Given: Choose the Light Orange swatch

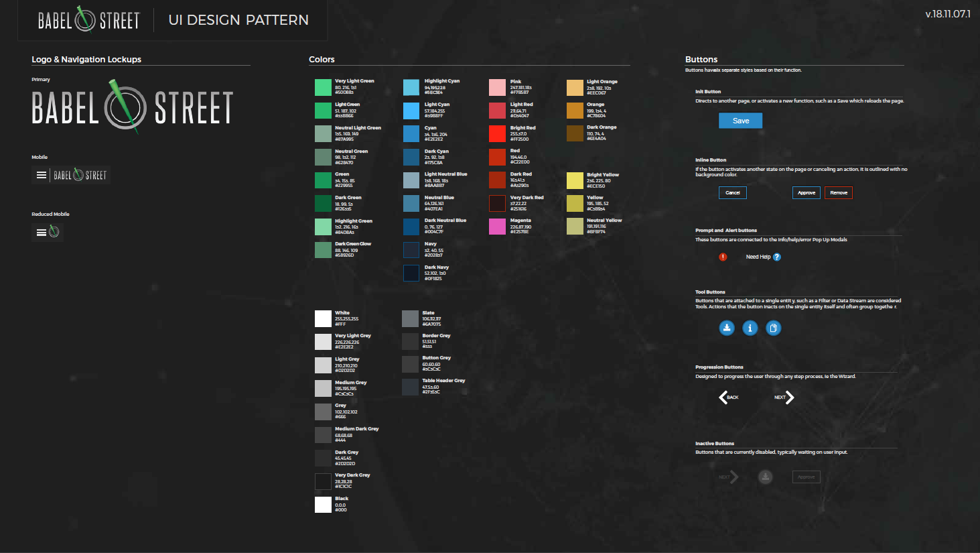Looking at the screenshot, I should click(575, 87).
